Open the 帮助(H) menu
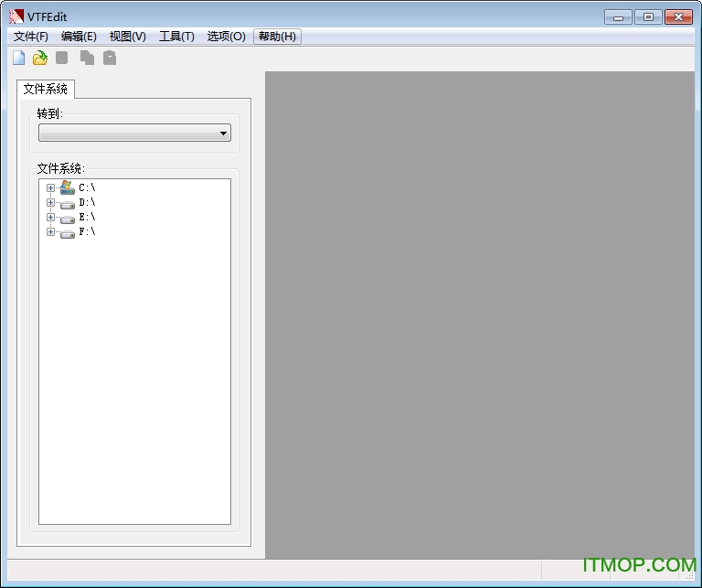 click(277, 37)
